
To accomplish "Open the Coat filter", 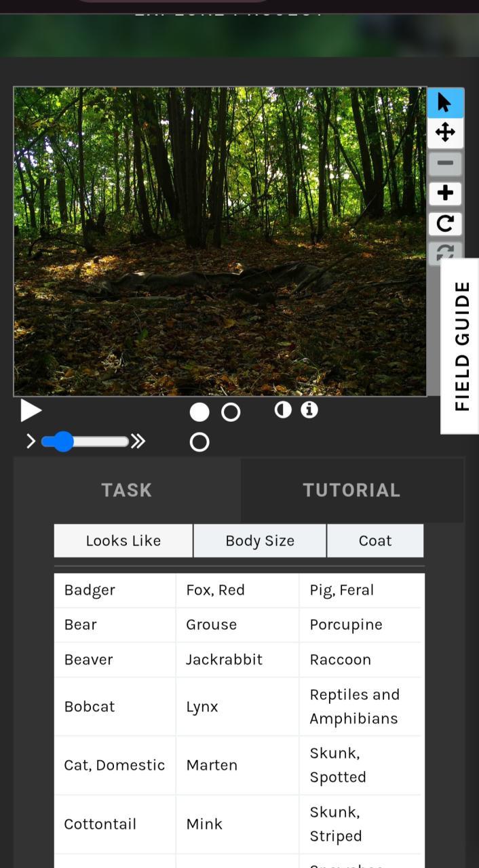I will (x=375, y=540).
